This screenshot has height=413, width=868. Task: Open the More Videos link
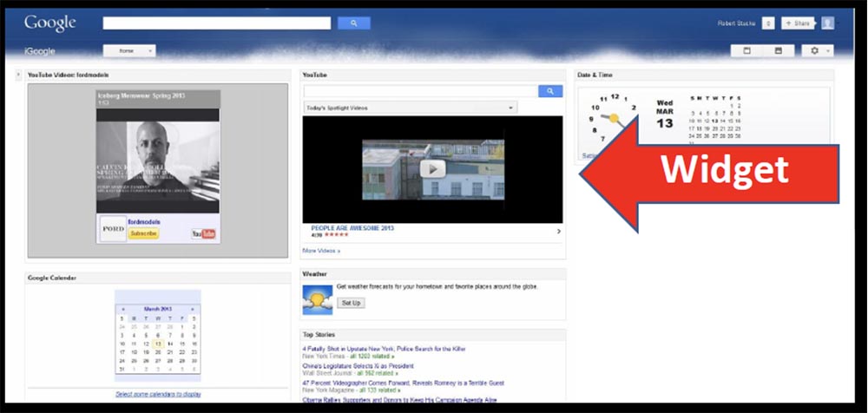(321, 251)
